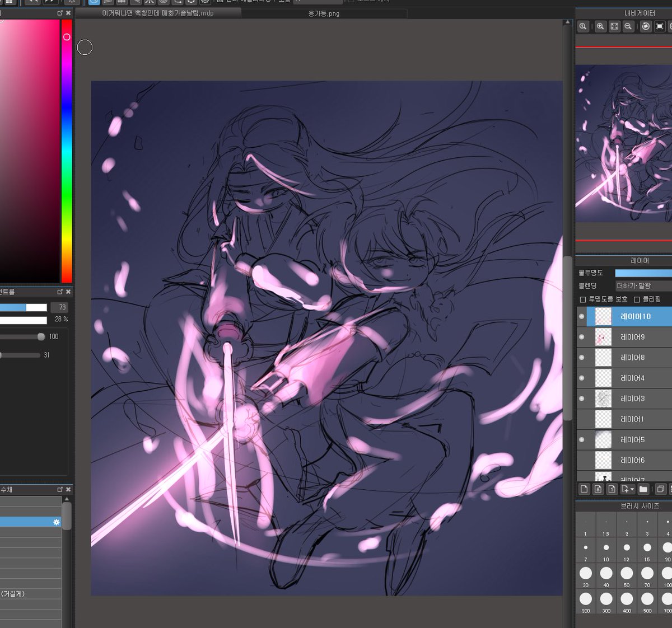Create a new layer folder
Image resolution: width=672 pixels, height=628 pixels.
point(643,489)
